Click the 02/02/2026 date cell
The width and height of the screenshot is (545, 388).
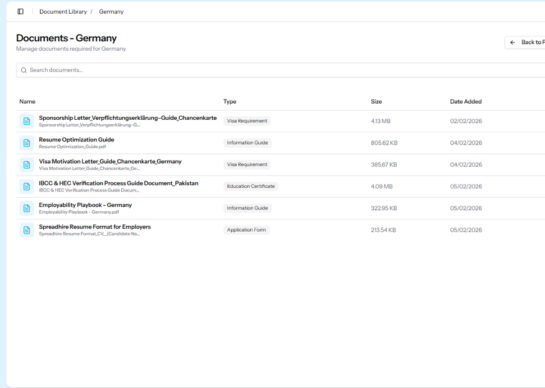466,121
